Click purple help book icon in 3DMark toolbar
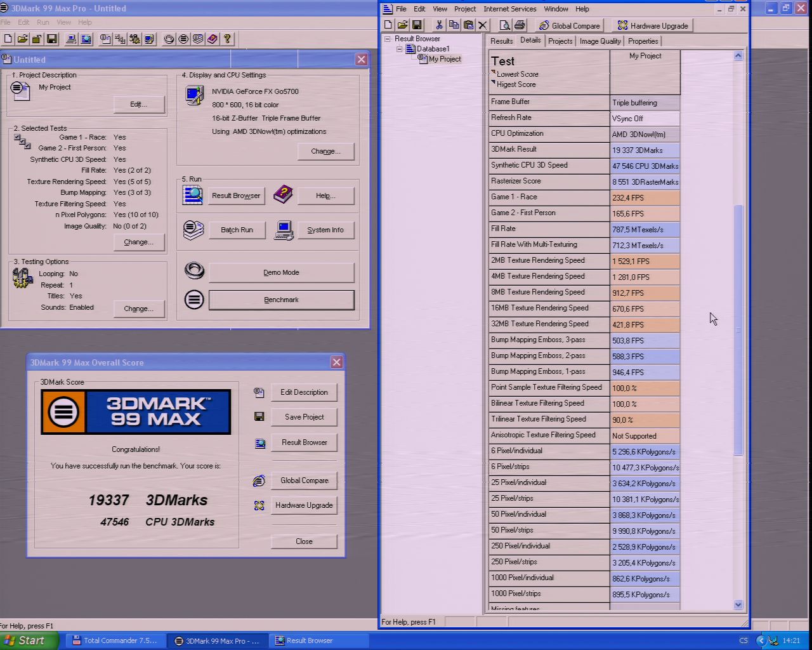The height and width of the screenshot is (650, 812). pyautogui.click(x=213, y=39)
